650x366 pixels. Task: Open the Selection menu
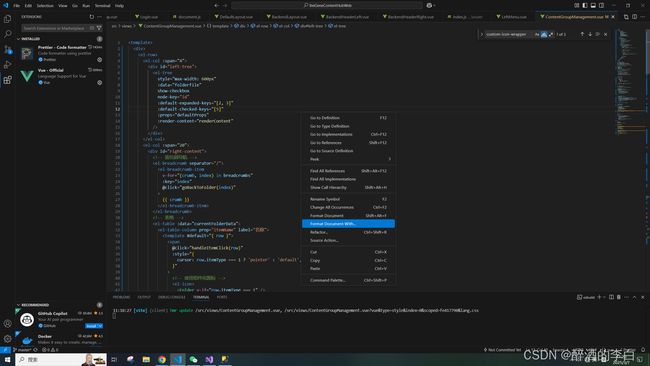45,5
